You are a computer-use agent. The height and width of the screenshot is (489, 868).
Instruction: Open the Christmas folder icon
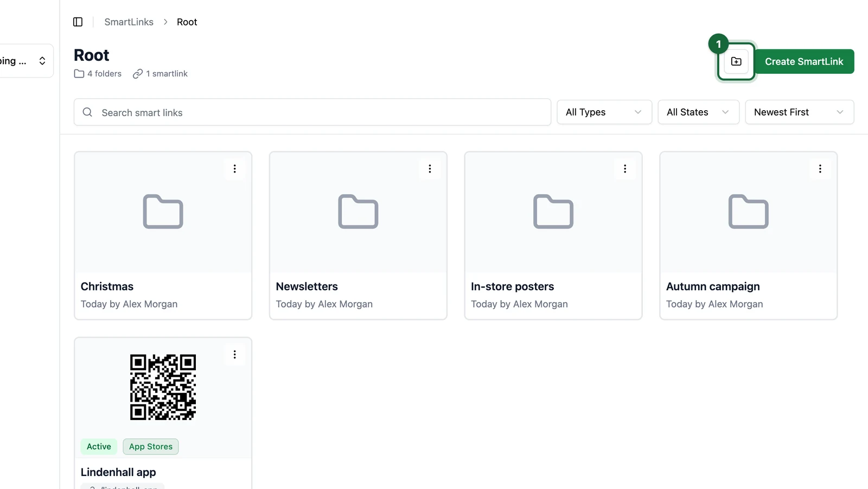pyautogui.click(x=163, y=212)
